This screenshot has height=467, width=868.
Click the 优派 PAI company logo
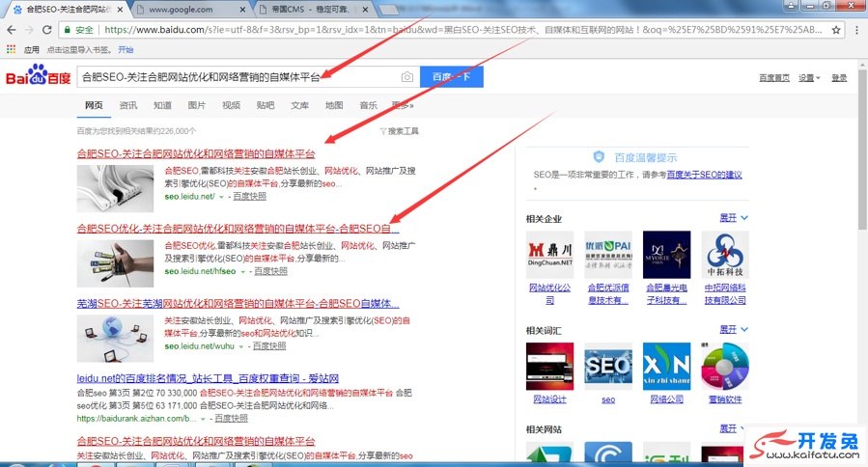click(x=608, y=255)
